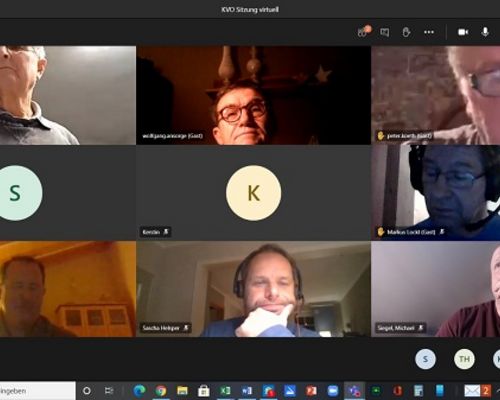
Task: Select Sascha Helsper's video tile
Action: click(253, 289)
